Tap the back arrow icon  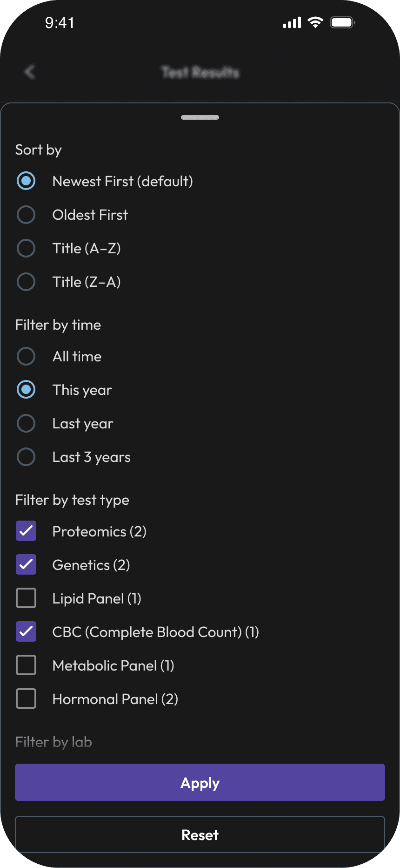point(30,72)
